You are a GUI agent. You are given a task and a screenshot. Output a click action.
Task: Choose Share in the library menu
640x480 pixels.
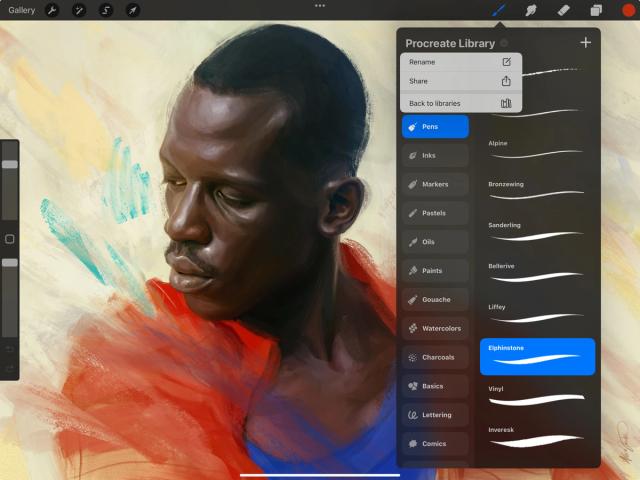[x=460, y=81]
